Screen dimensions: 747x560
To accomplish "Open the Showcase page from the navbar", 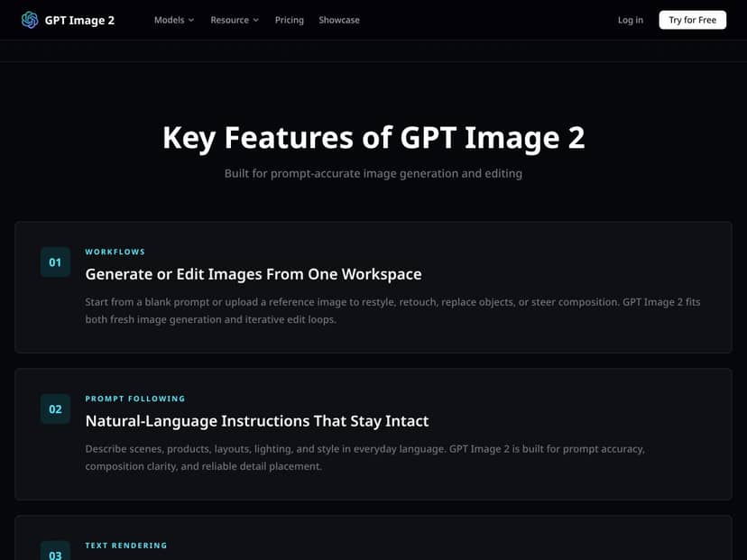I will tap(338, 19).
